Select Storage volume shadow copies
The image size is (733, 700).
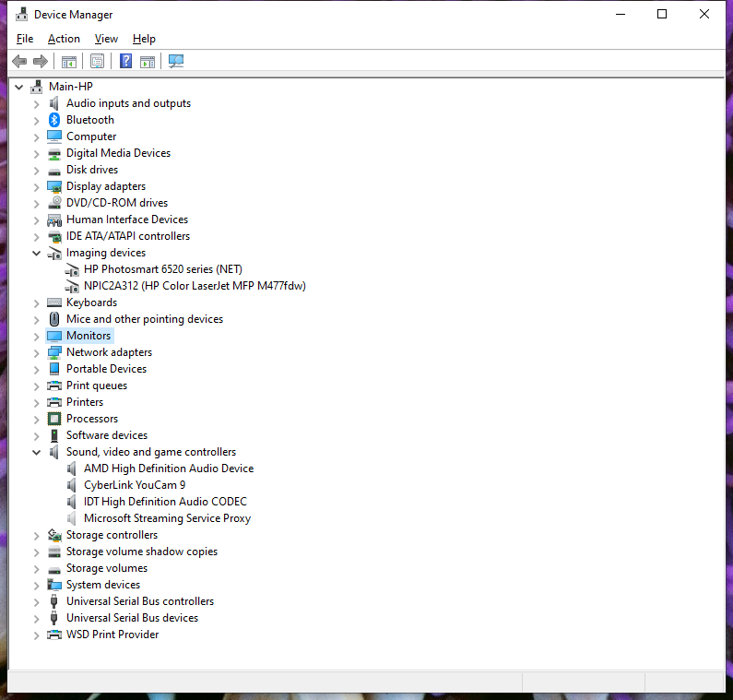tap(142, 552)
